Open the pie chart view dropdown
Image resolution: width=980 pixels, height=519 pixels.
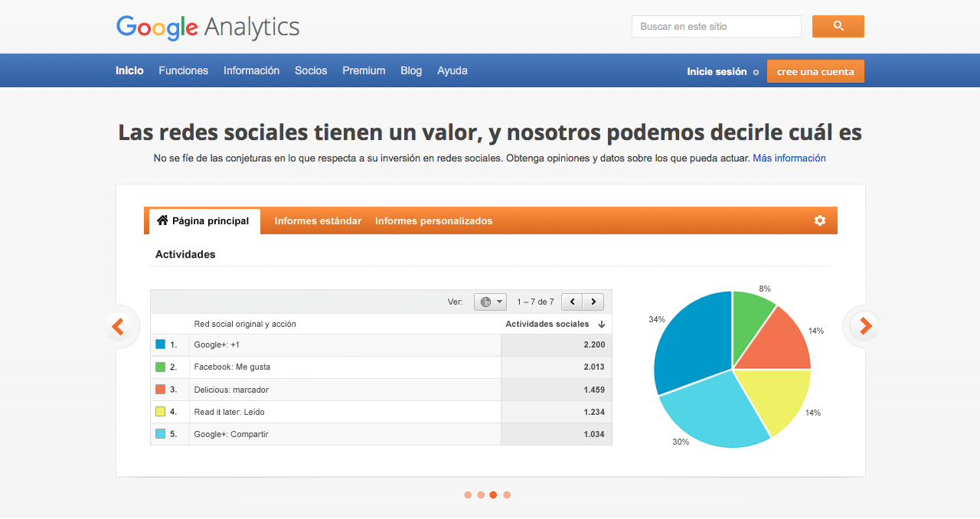coord(490,302)
